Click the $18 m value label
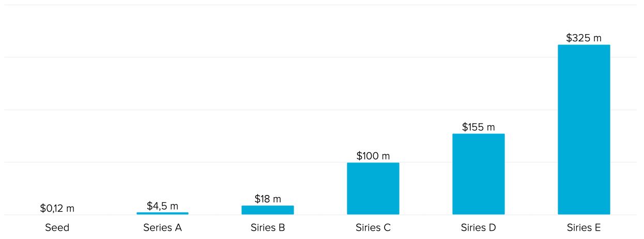Viewport: 644px width, 239px height. click(268, 199)
